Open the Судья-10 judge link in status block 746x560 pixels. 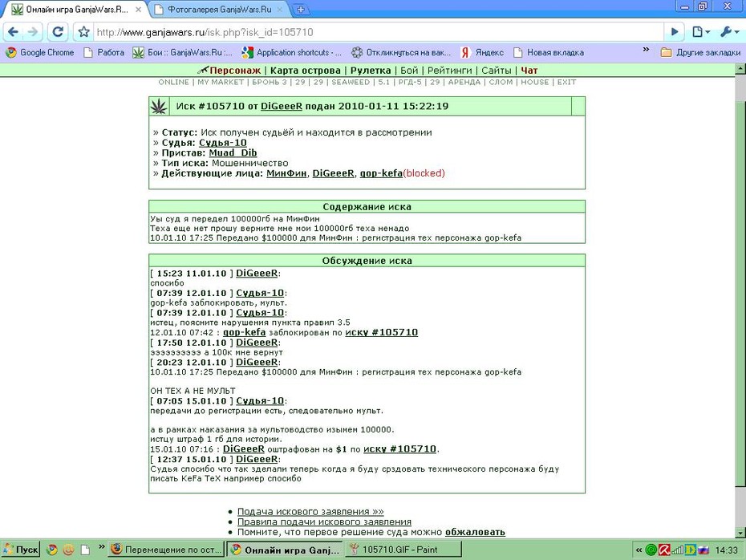point(223,143)
